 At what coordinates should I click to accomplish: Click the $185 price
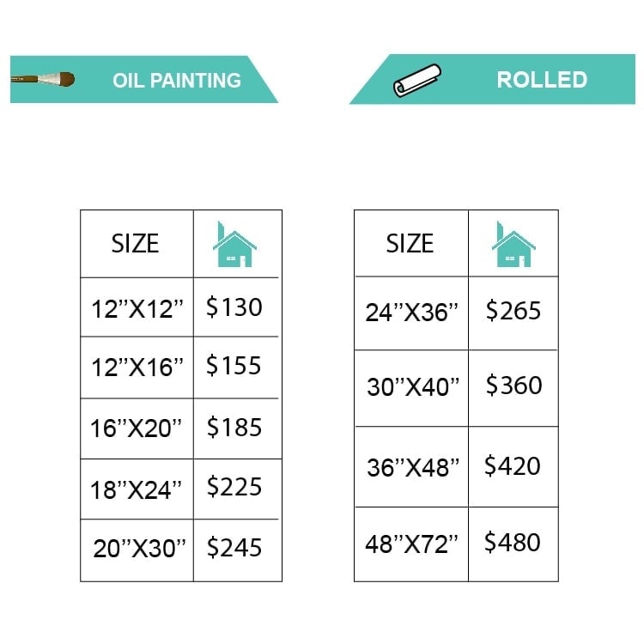[x=234, y=427]
